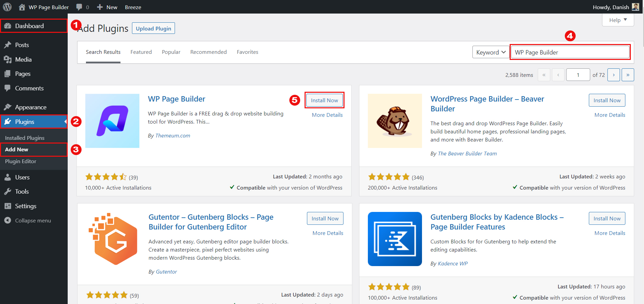Switch to the Popular plugins tab

pyautogui.click(x=171, y=52)
